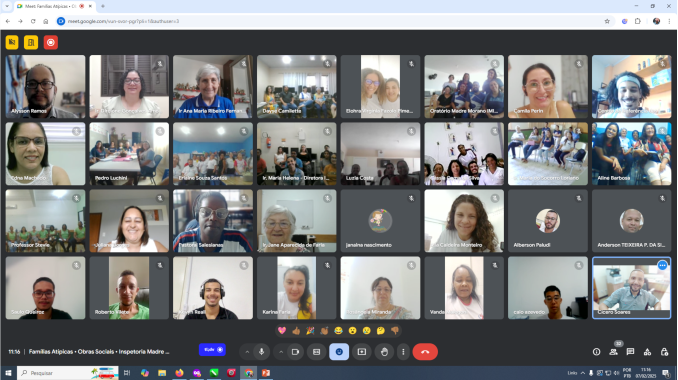The image size is (678, 380).
Task: Open PowerPoint from the Windows taskbar
Action: 266,373
